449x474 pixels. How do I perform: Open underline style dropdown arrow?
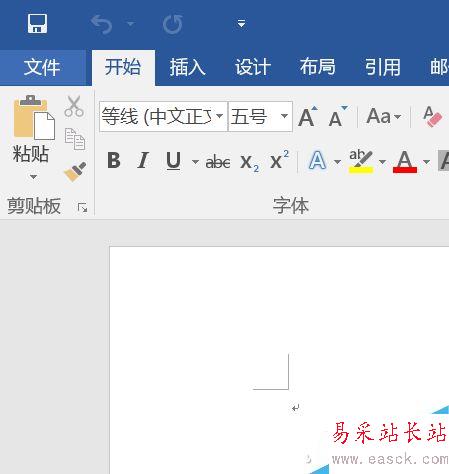click(195, 162)
